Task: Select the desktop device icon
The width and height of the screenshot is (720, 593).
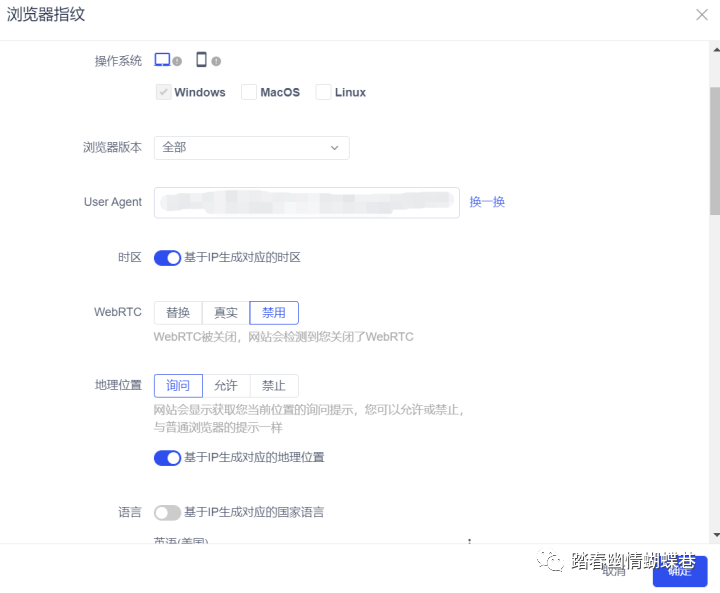Action: [x=162, y=60]
